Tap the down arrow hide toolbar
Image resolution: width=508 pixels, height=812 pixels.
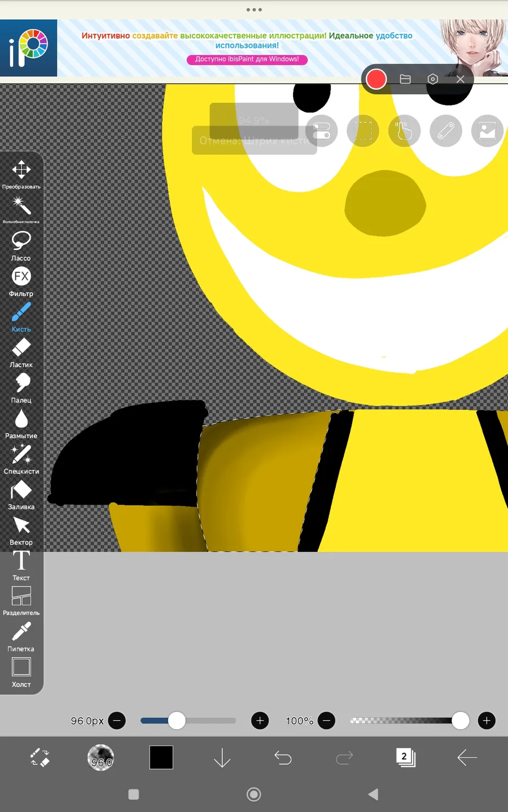pyautogui.click(x=222, y=758)
